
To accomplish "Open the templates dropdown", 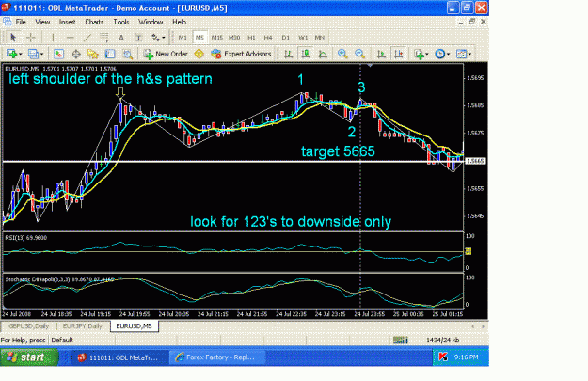I will (464, 54).
